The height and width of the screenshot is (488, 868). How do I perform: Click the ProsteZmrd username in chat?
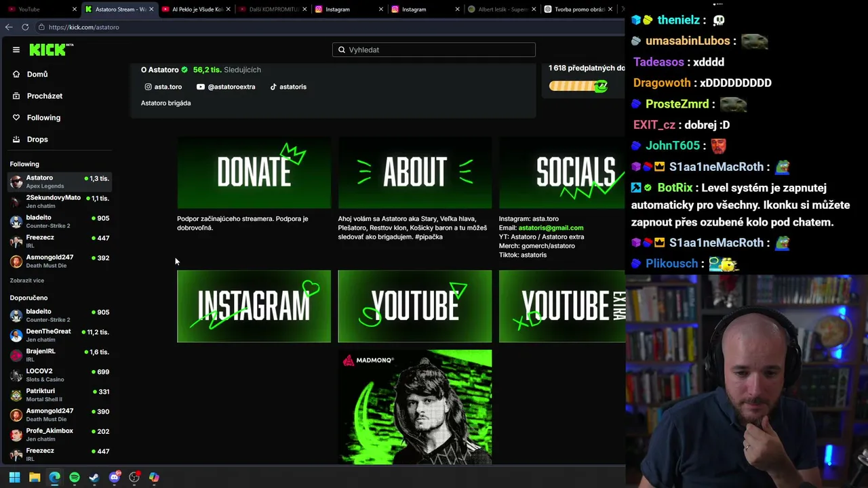pos(677,104)
